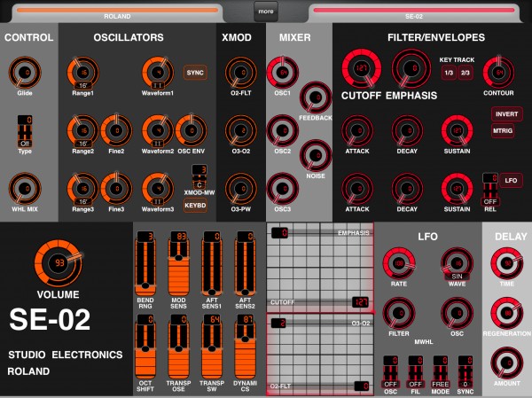Click the Glide knob in CONTROL

pyautogui.click(x=25, y=73)
